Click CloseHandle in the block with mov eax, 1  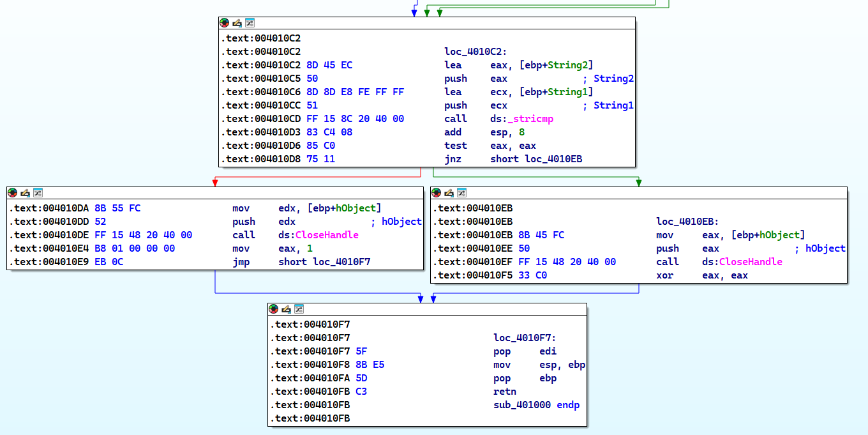click(327, 235)
